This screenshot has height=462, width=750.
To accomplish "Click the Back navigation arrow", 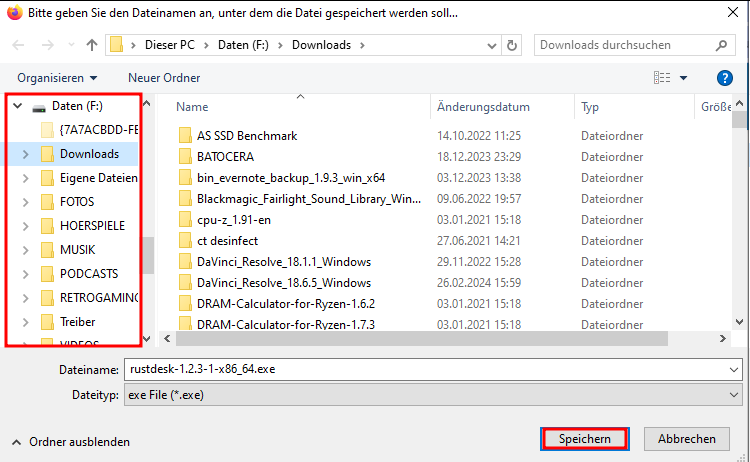I will pos(19,46).
